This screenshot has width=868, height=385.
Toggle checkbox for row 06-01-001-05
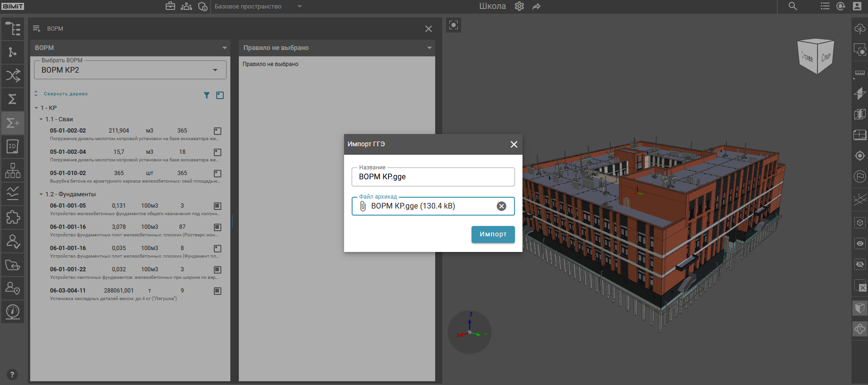point(218,206)
